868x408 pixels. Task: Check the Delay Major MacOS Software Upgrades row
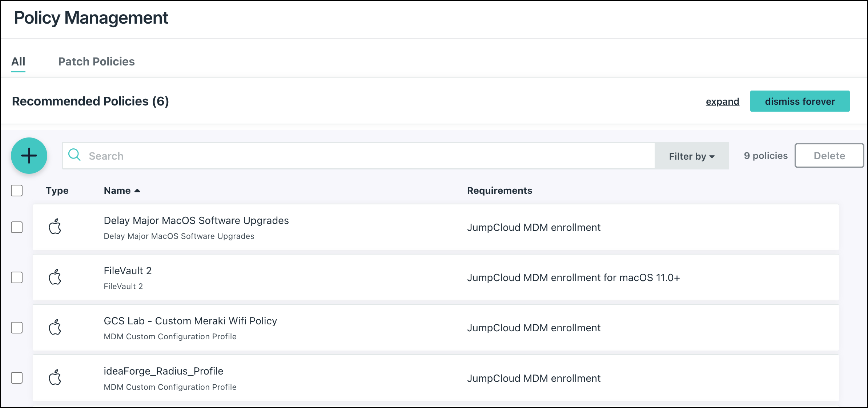[17, 227]
